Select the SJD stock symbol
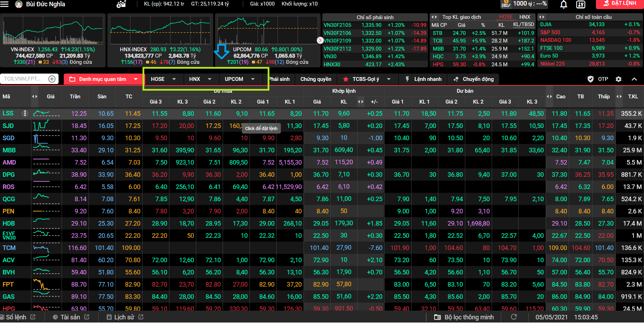The height and width of the screenshot is (326, 644). pos(8,126)
